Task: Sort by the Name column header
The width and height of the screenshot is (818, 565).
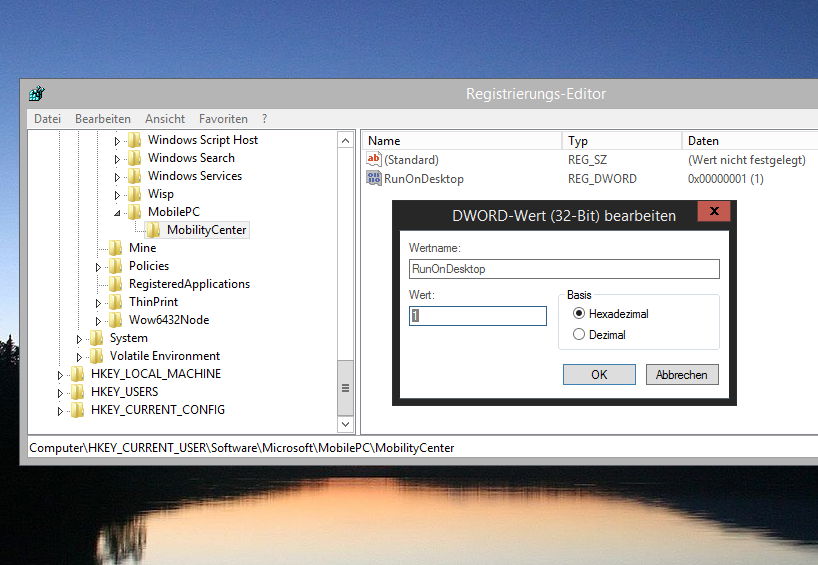Action: pos(462,141)
